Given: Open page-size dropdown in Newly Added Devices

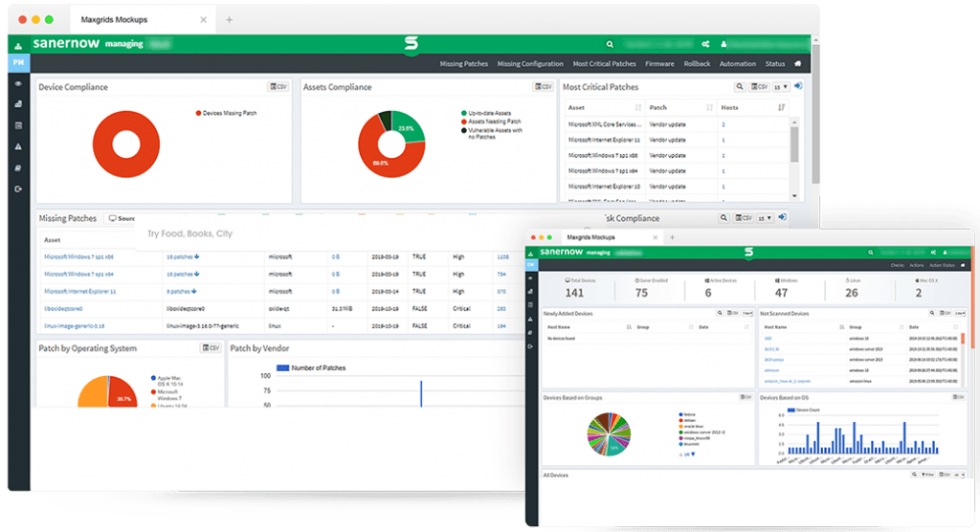Looking at the screenshot, I should 746,313.
